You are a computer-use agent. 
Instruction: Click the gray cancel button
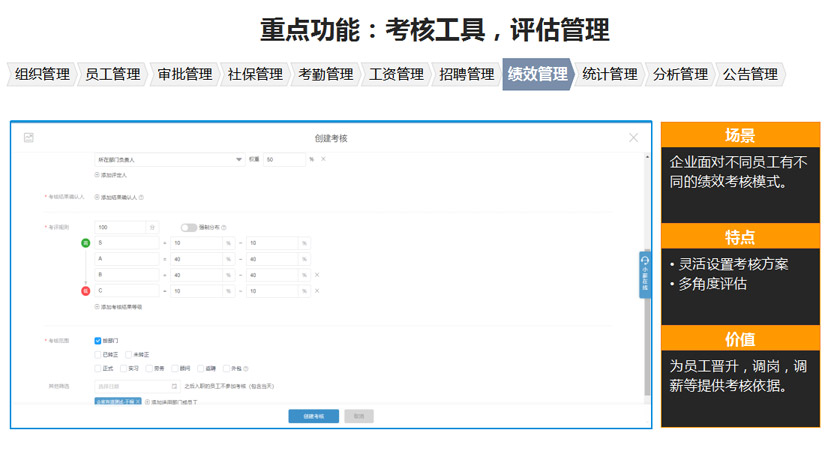click(359, 416)
